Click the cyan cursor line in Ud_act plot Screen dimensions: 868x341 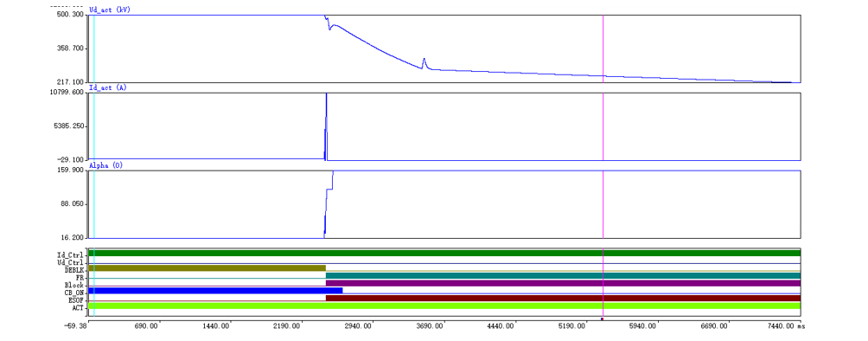pos(94,48)
